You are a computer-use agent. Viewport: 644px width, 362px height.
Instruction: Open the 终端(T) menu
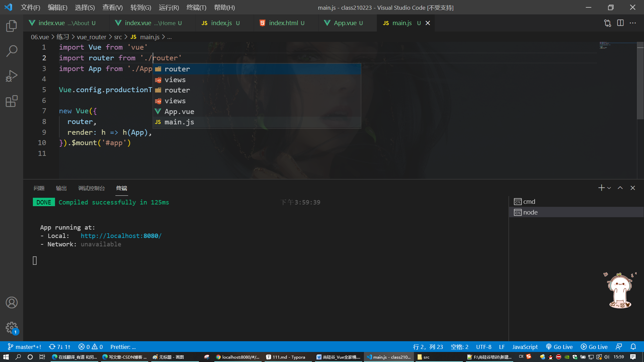pos(196,7)
